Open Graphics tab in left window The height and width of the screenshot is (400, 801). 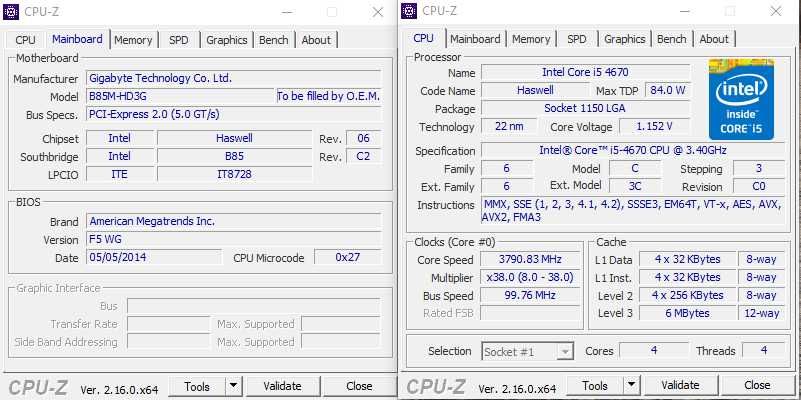(x=227, y=40)
